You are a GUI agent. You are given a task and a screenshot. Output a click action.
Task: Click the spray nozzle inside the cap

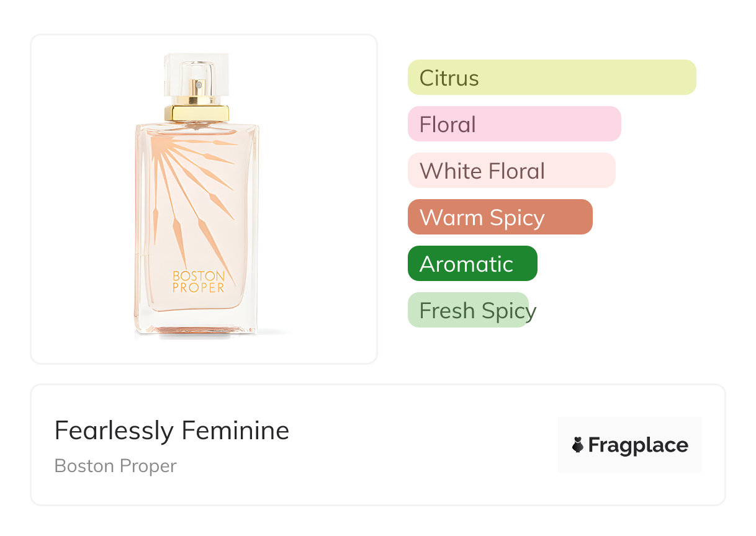(199, 86)
